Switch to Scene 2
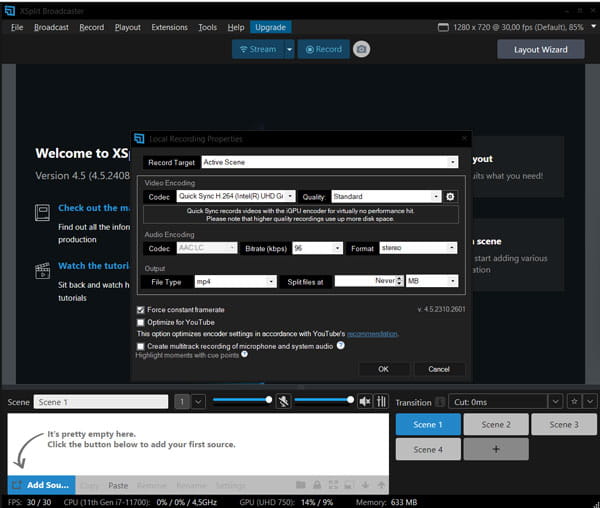 [496, 425]
